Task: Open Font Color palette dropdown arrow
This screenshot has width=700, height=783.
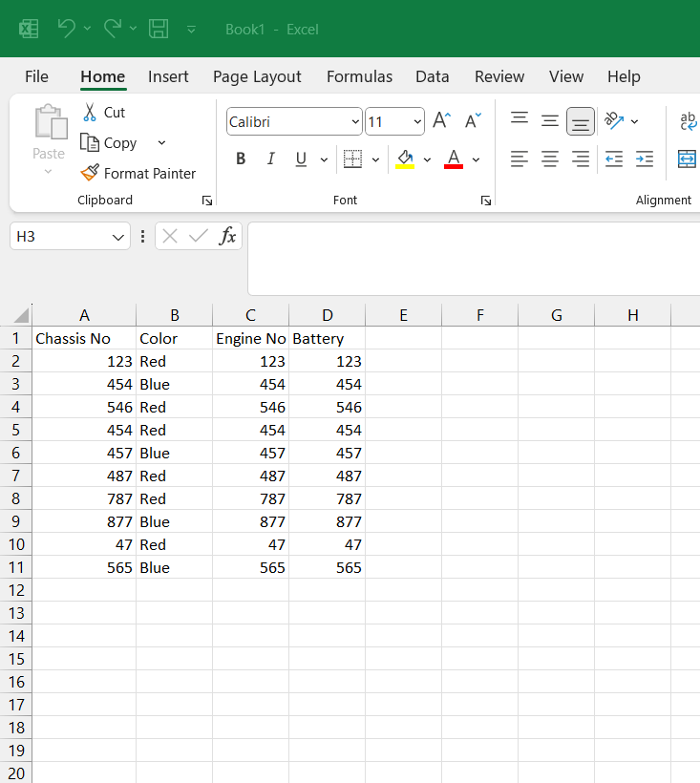Action: (x=476, y=159)
